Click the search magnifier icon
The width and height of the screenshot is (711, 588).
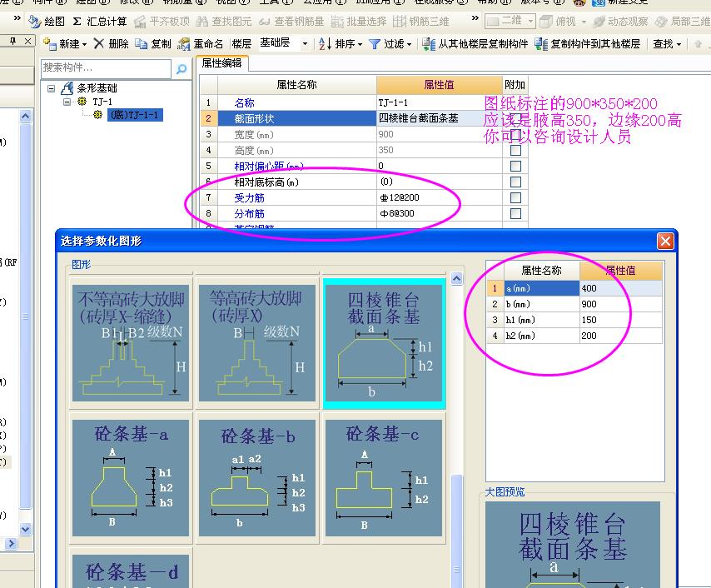point(181,69)
